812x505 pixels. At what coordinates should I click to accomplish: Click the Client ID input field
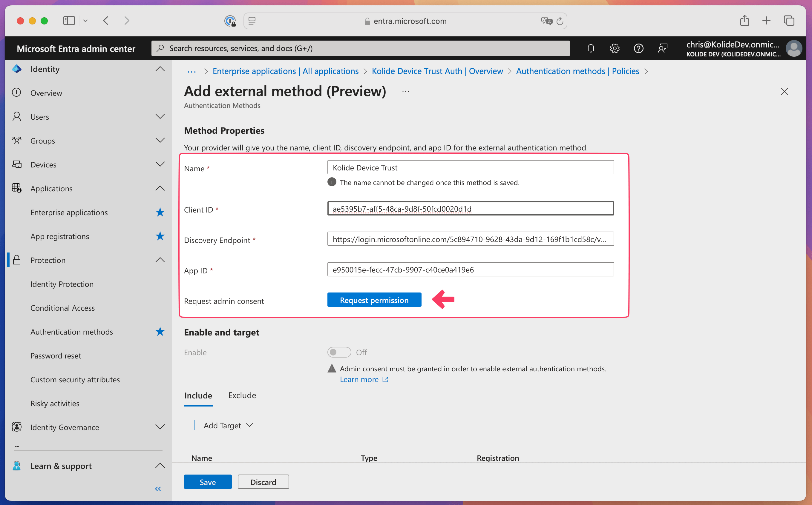click(470, 209)
